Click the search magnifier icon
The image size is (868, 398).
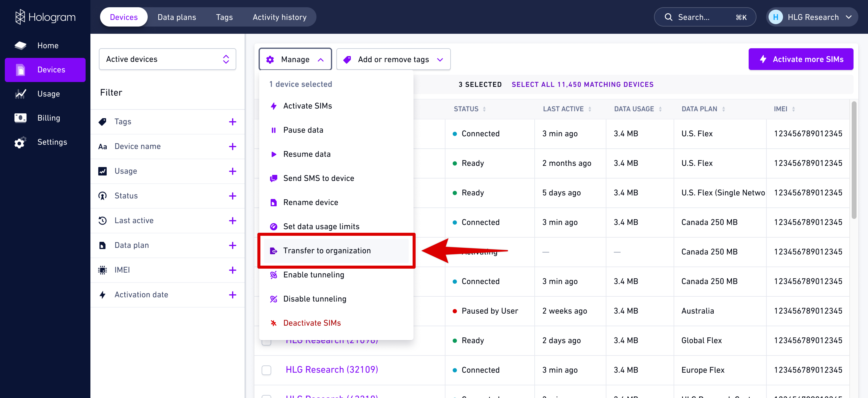pos(668,17)
